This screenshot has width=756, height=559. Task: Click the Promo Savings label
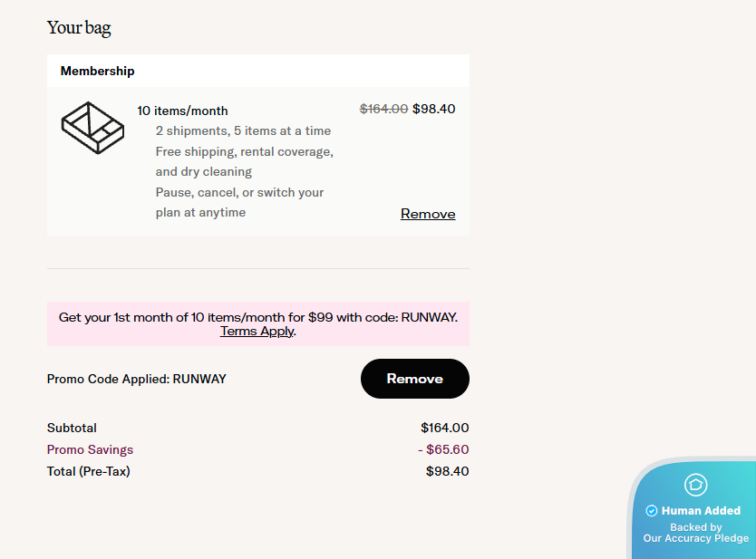tap(90, 449)
